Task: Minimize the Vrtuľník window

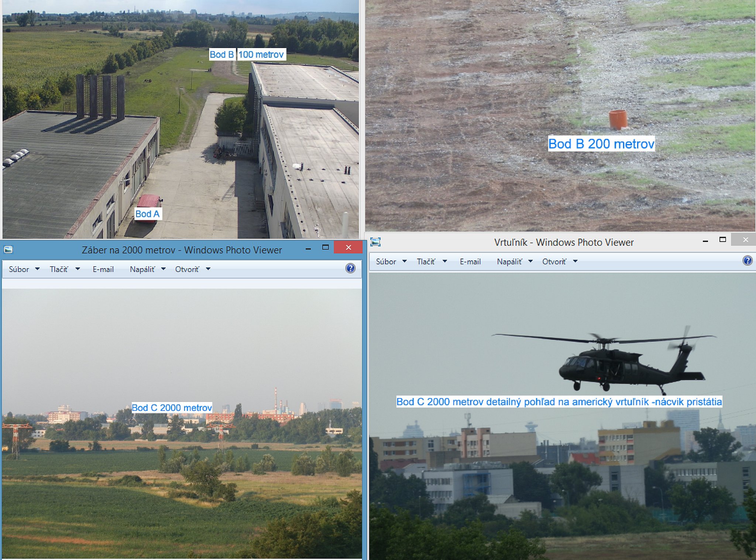Action: pyautogui.click(x=705, y=241)
